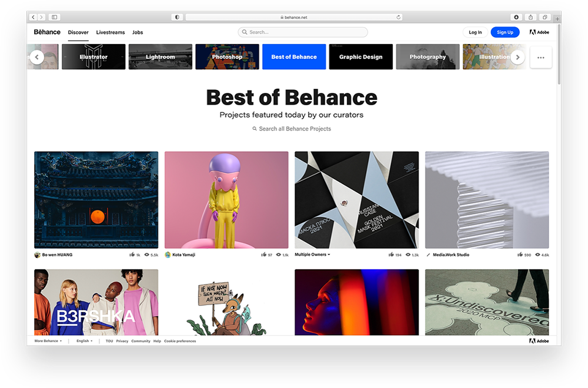Screen dimensions: 588x388
Task: Open the privacy shield icon
Action: 177,17
